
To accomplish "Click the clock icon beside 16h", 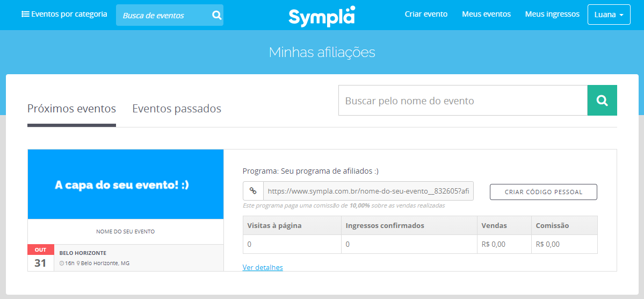I will click(62, 263).
